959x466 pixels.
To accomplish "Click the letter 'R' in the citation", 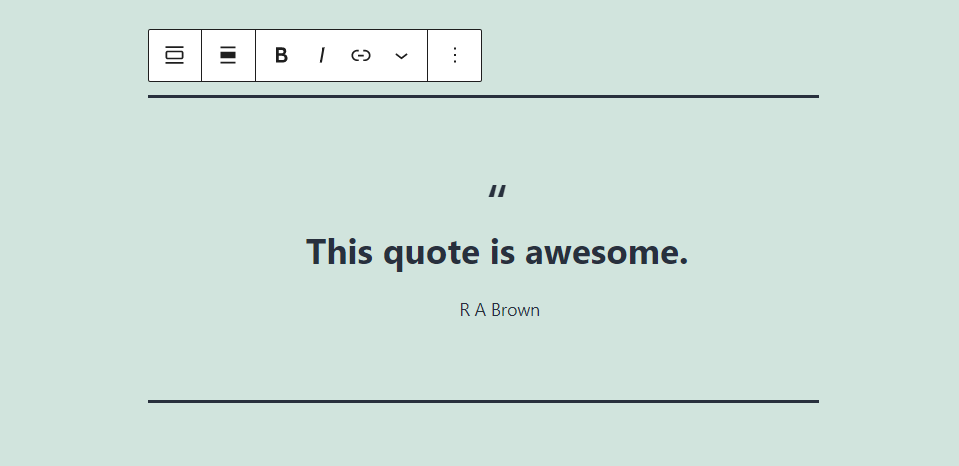I will click(x=465, y=310).
